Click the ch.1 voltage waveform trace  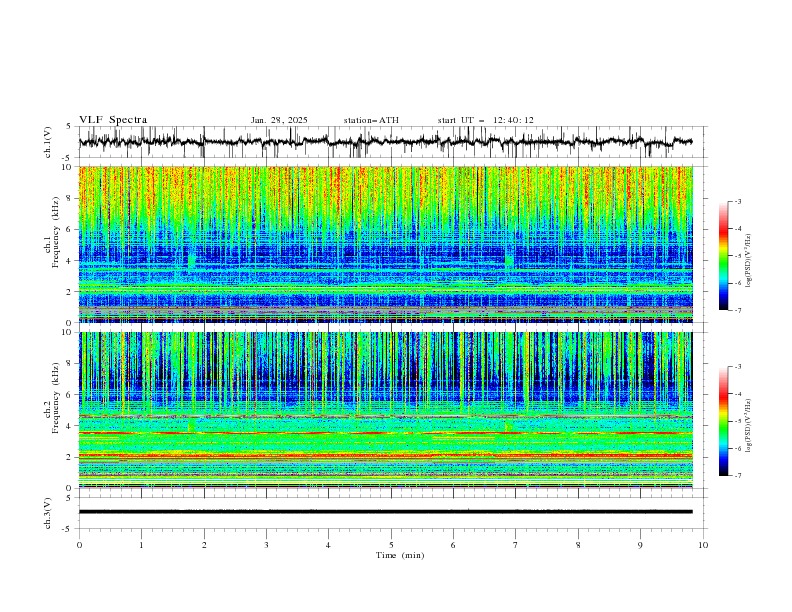tap(385, 142)
